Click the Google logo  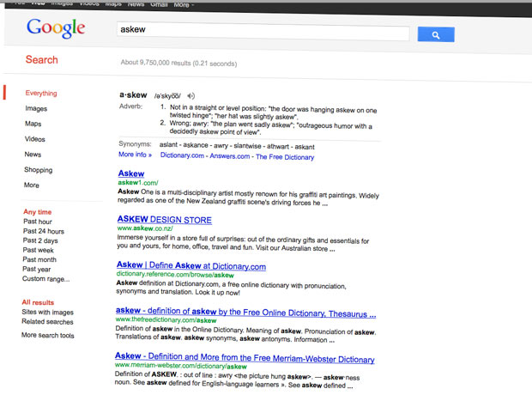tap(56, 28)
